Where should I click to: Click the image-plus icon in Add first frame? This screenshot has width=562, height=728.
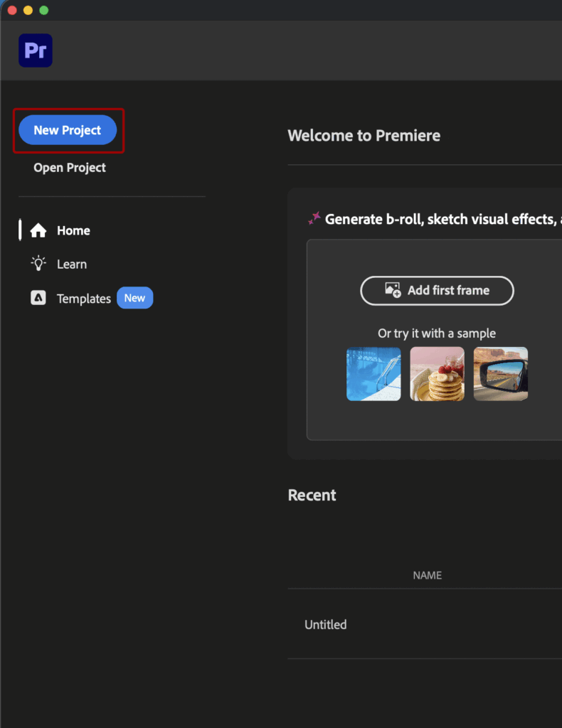point(393,290)
